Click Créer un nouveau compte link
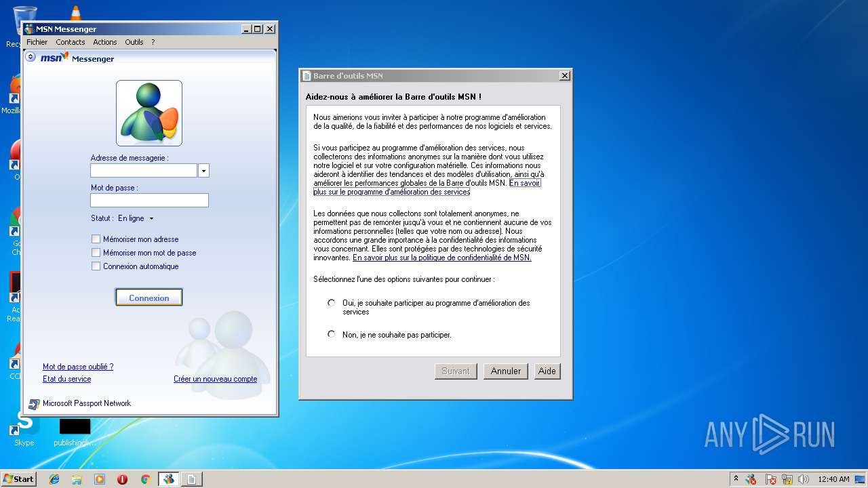This screenshot has width=868, height=488. click(216, 379)
